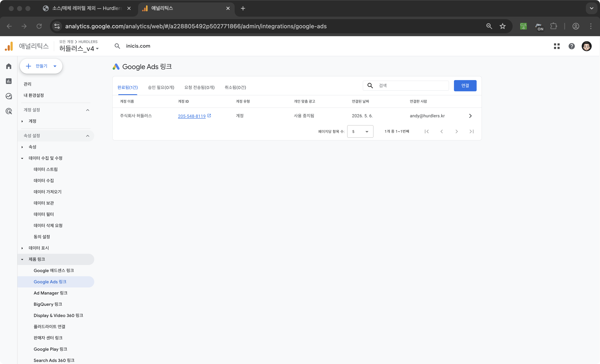This screenshot has height=364, width=600.
Task: Switch to the 요청 전송됨(0개) tab
Action: click(200, 87)
